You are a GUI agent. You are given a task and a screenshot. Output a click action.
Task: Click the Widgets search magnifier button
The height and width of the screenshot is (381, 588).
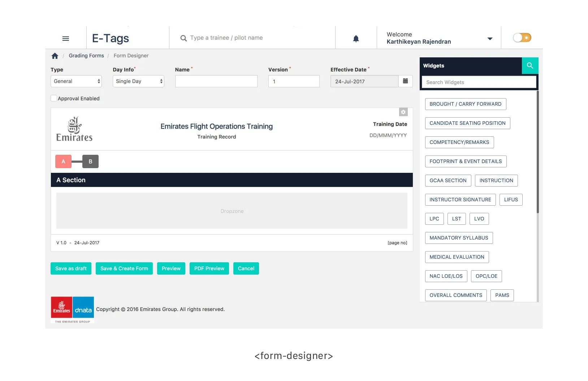[530, 66]
